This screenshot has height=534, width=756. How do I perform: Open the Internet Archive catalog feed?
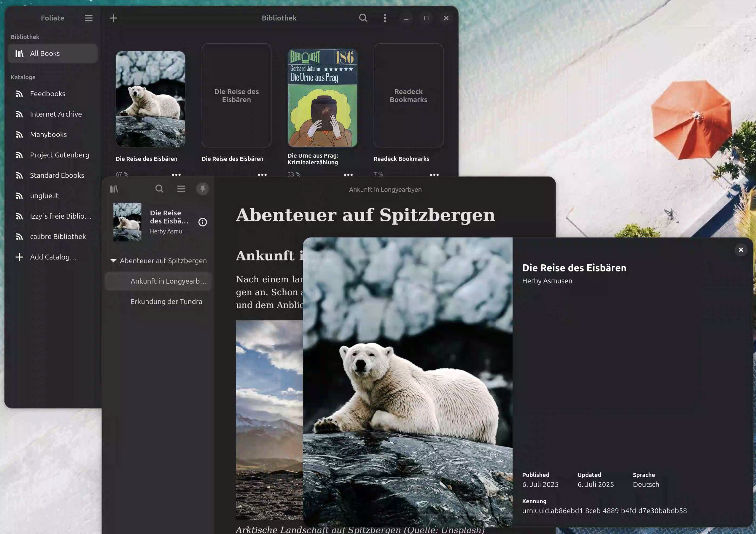[56, 114]
